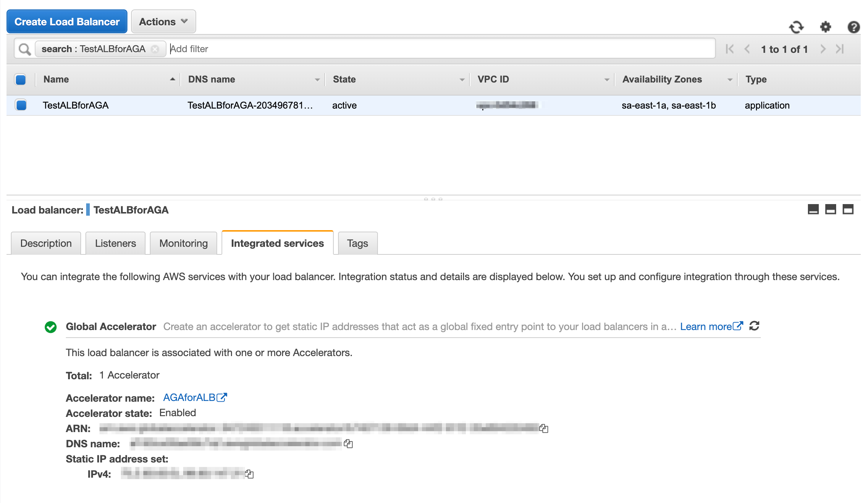Viewport: 868px width, 503px height.
Task: Remove the TestALBforAGA search filter
Action: [x=155, y=49]
